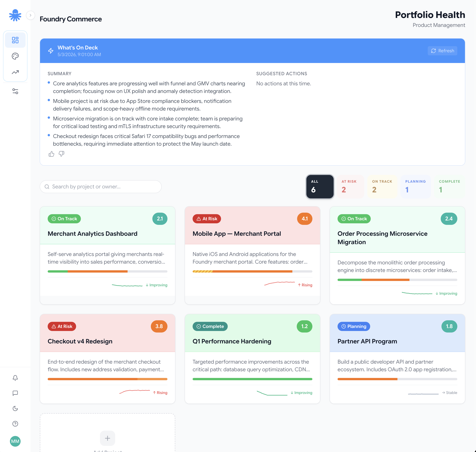Open the sliders settings icon in the sidebar
The height and width of the screenshot is (452, 476).
15,91
